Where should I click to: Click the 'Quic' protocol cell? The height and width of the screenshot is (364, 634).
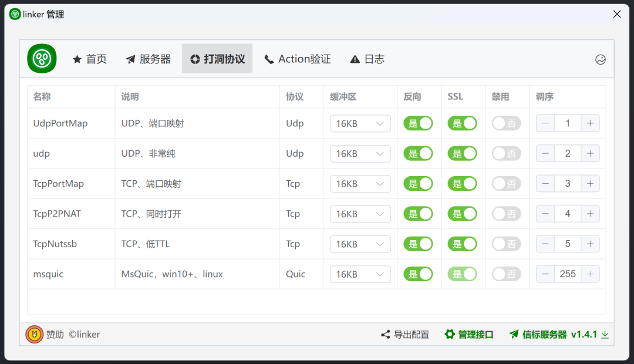pos(295,274)
